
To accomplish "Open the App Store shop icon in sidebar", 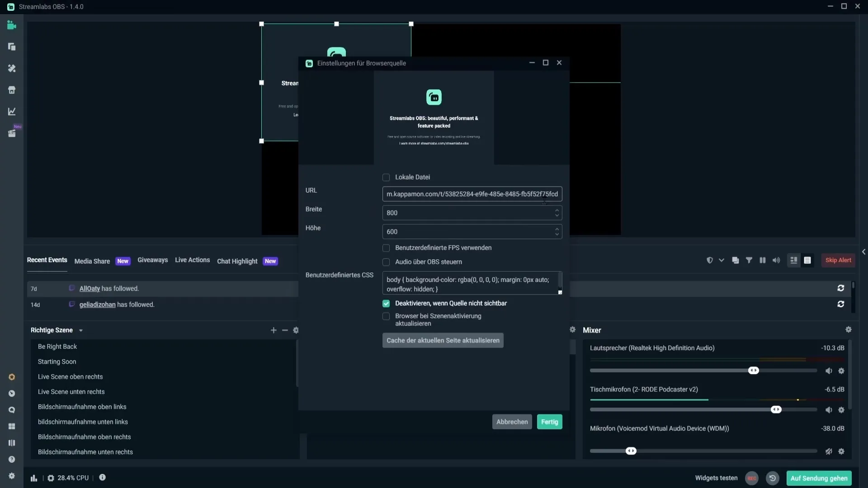I will coord(12,90).
